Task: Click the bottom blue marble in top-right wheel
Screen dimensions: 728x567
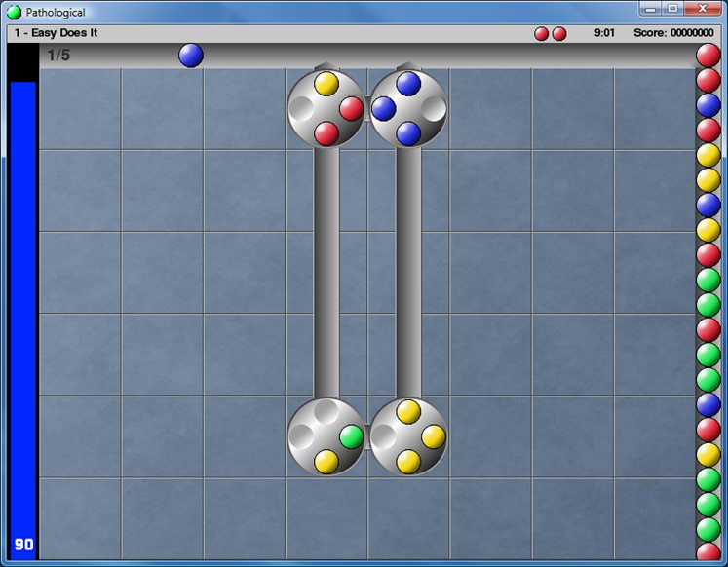Action: pos(408,134)
